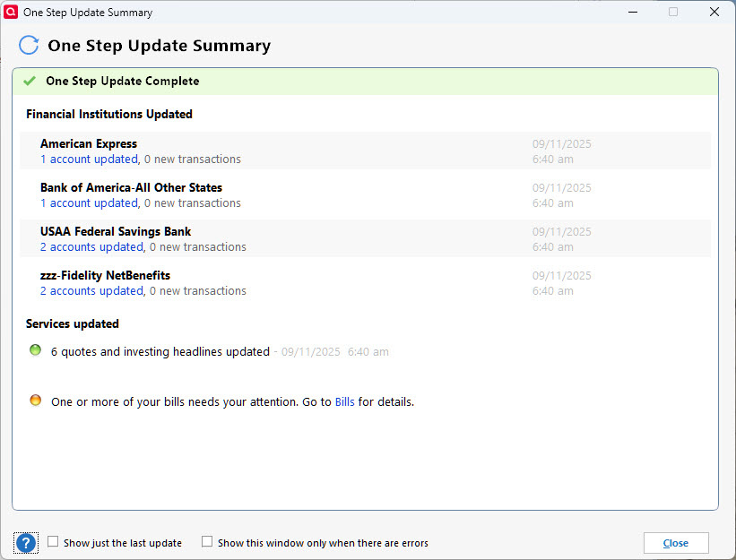
Task: Open zzz-Fidelity NetBenefits 2 accounts updated link
Action: [x=92, y=291]
